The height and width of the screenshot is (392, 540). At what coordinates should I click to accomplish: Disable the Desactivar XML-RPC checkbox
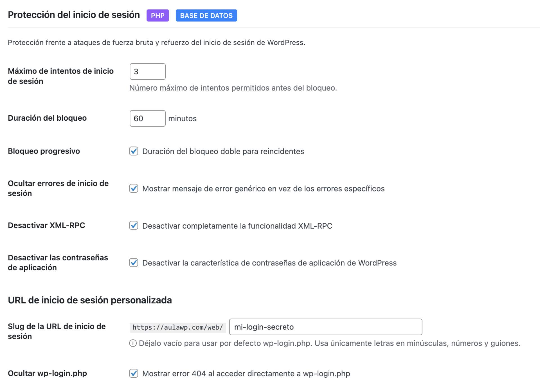click(134, 226)
